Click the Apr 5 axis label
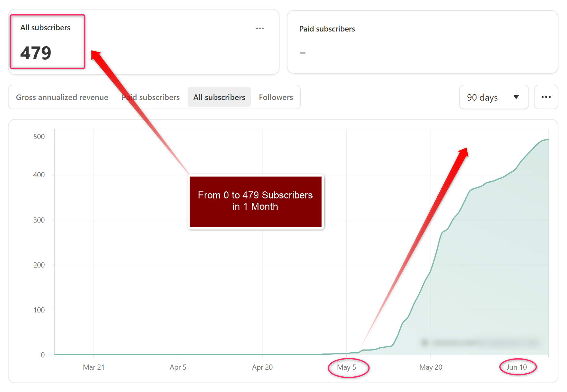 coord(178,367)
